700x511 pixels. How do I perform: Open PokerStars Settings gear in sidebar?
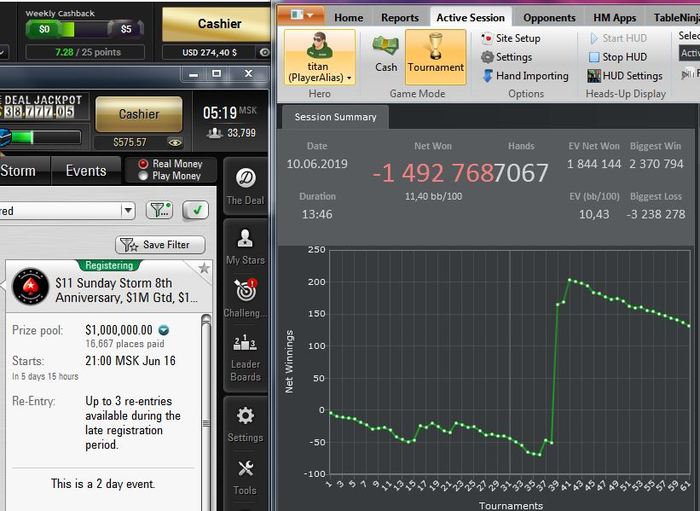point(245,424)
